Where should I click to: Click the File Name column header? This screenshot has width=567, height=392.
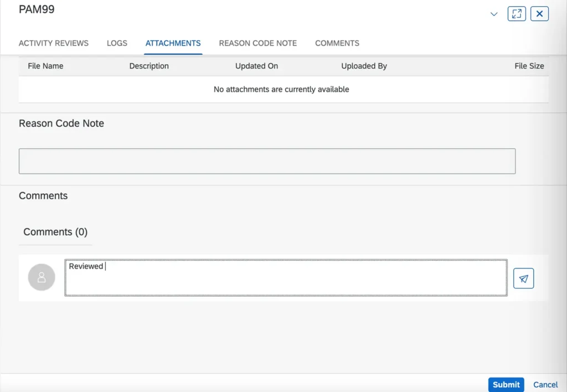[x=45, y=66]
